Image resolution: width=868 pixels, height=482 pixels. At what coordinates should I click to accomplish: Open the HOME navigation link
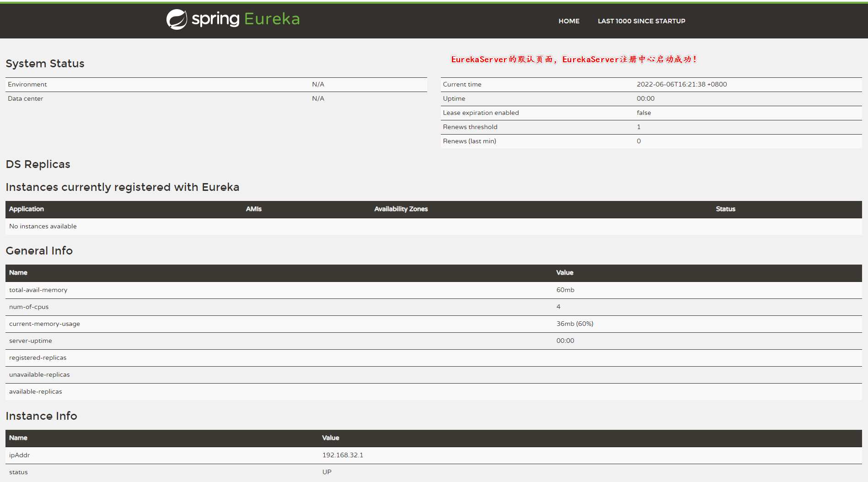568,21
